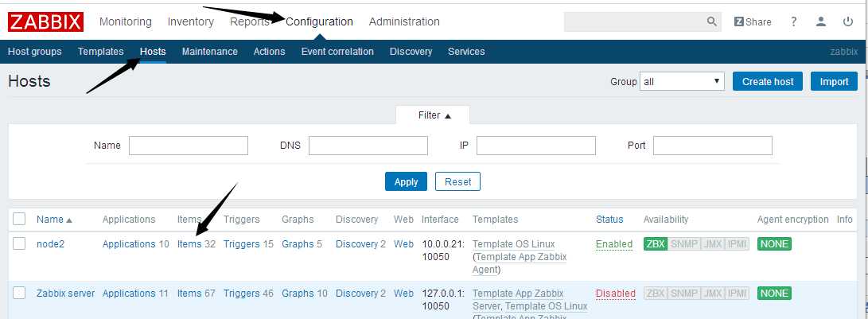Open Graphs for Zabbix server
This screenshot has height=319, width=868.
[x=298, y=293]
